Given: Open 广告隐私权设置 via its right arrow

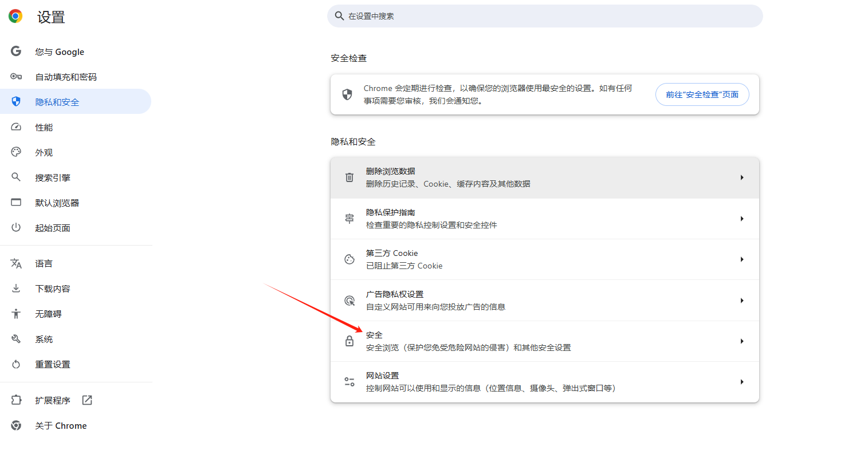Looking at the screenshot, I should (x=742, y=301).
